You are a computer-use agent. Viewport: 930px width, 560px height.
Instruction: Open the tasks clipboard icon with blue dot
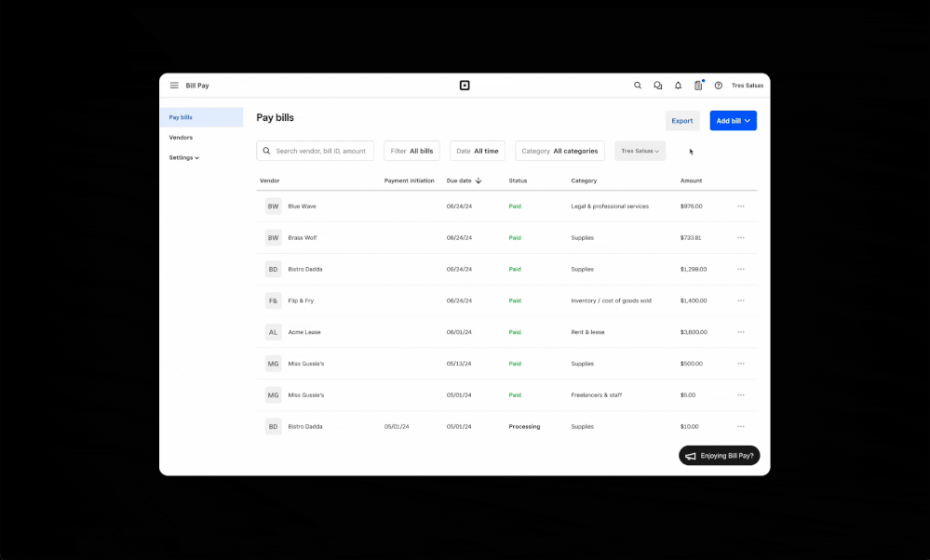698,85
